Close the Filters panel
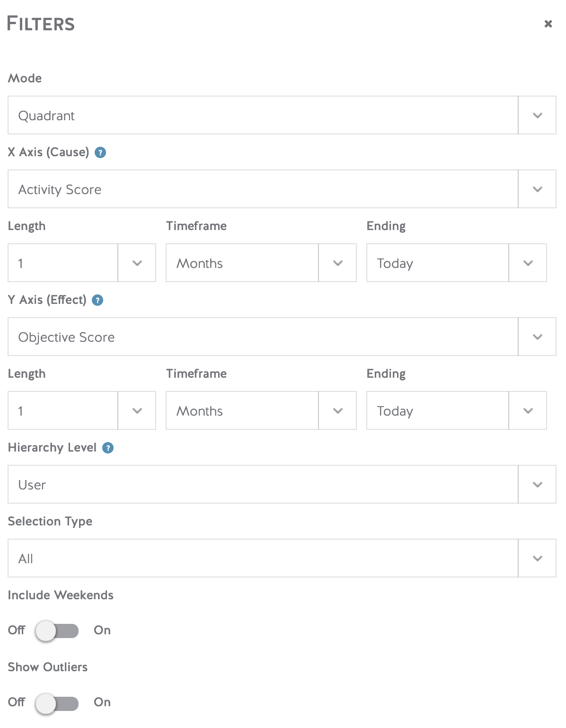This screenshot has height=728, width=566. 548,24
